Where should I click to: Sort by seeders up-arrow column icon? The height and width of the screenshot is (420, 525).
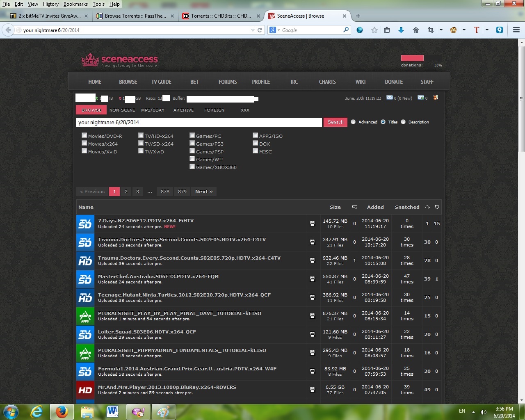427,207
